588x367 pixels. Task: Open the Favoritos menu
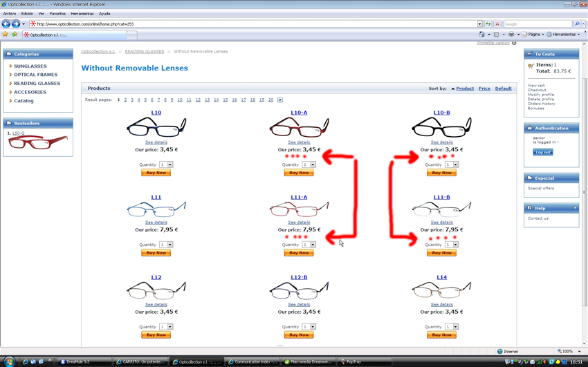point(57,14)
